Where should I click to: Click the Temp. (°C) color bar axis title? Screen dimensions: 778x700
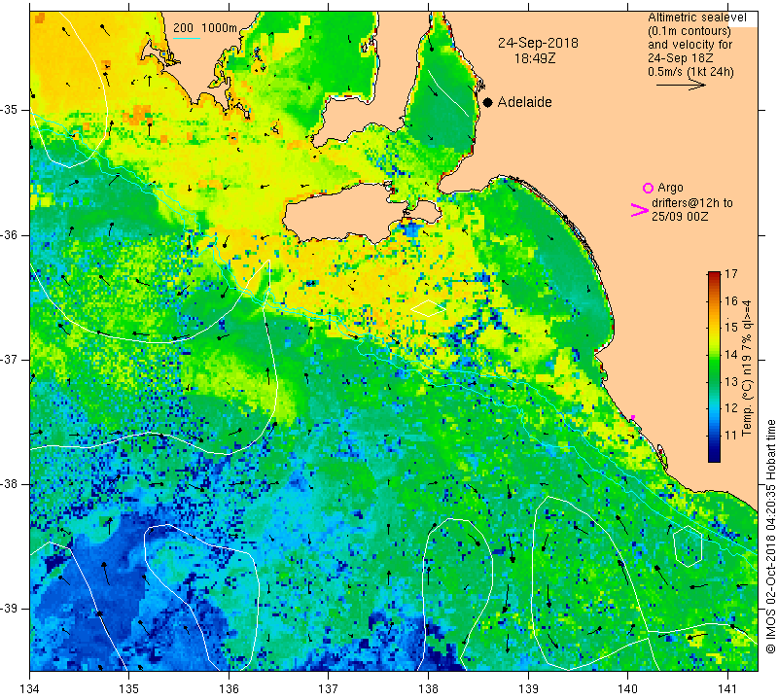pyautogui.click(x=747, y=367)
